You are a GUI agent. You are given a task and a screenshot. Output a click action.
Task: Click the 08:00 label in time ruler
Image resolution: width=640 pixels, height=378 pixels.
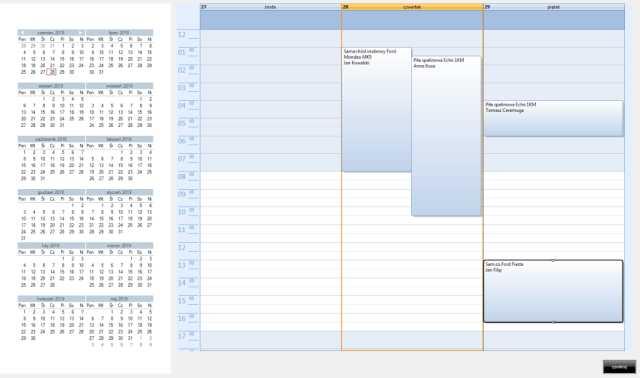coord(186,176)
